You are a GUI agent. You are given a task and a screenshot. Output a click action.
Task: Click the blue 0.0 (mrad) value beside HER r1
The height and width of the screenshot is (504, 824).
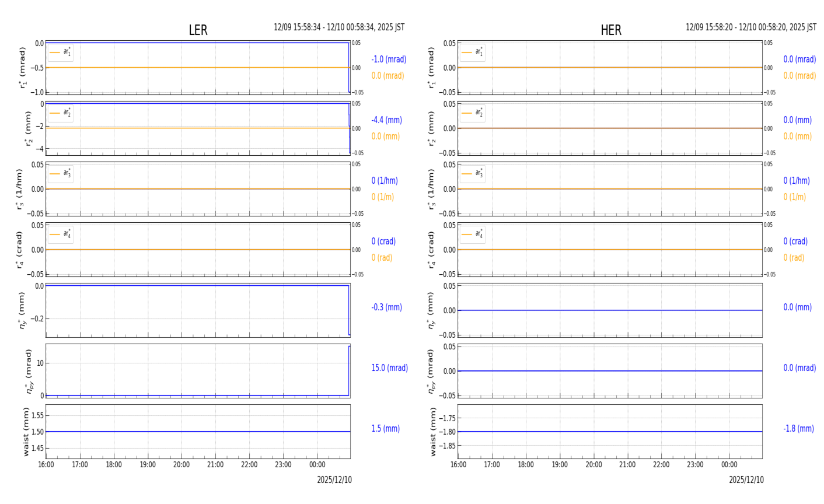pos(799,60)
